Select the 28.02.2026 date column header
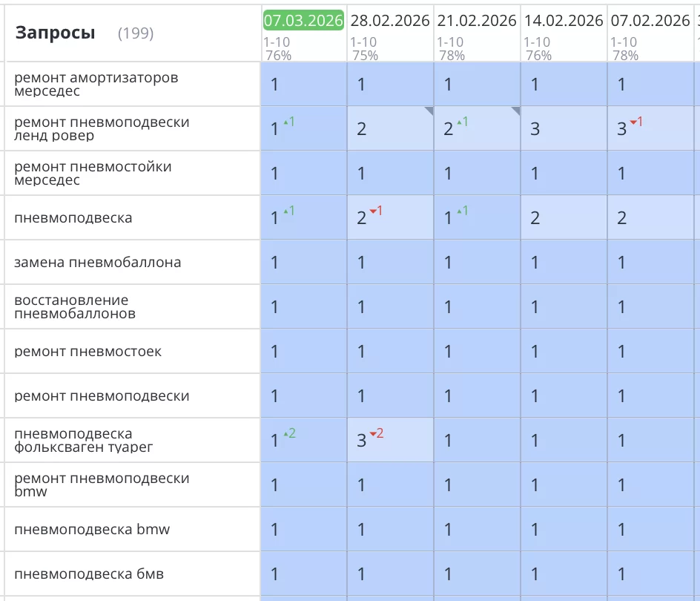The width and height of the screenshot is (700, 601). point(390,21)
